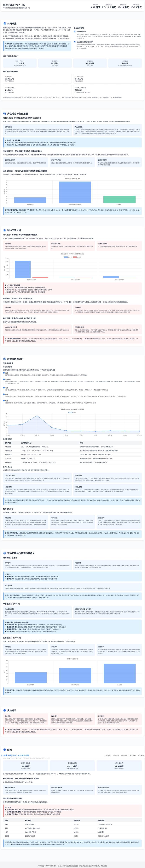Click the 公司概览 section heading icon

[4, 24]
